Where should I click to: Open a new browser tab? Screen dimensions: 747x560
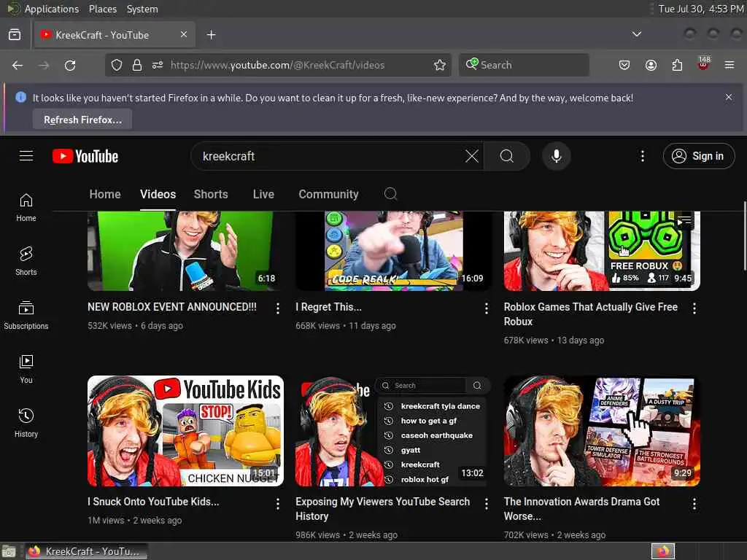[x=211, y=35]
